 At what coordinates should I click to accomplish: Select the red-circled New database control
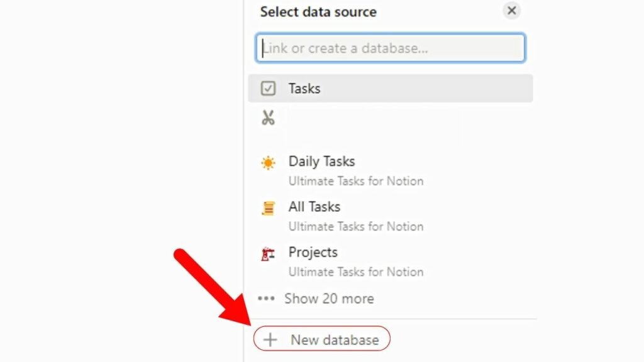tap(322, 339)
